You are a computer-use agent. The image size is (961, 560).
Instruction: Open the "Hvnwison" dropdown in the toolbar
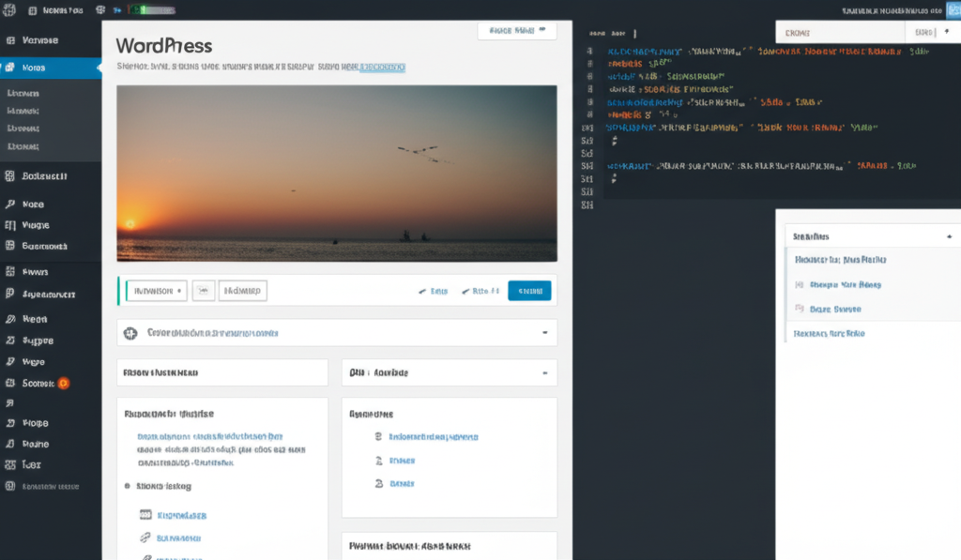point(157,291)
